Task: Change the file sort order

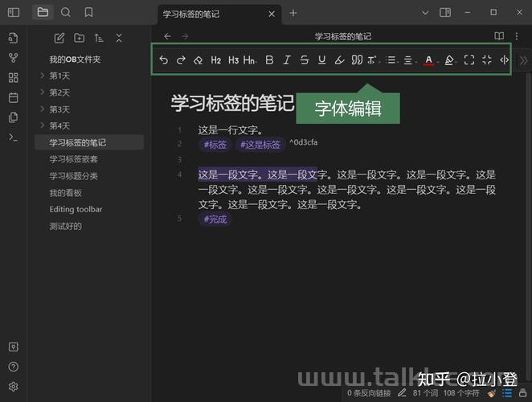Action: (x=99, y=38)
